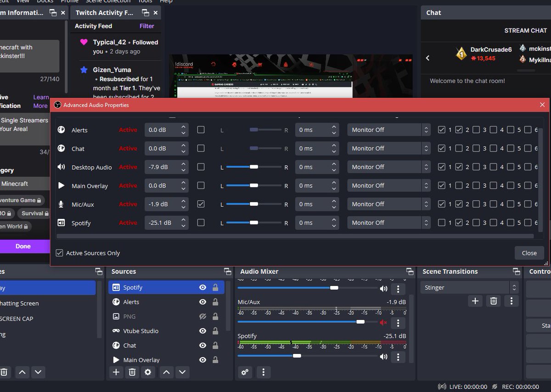The width and height of the screenshot is (551, 392).
Task: Increase Spotify volume dB stepper
Action: [x=183, y=219]
